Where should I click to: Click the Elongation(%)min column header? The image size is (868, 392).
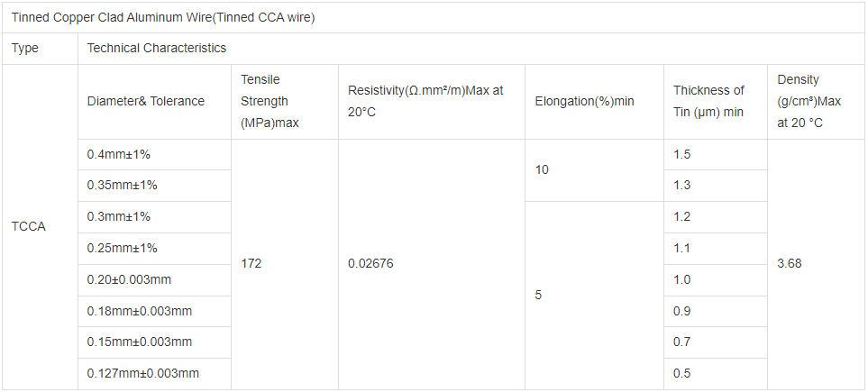pos(584,101)
